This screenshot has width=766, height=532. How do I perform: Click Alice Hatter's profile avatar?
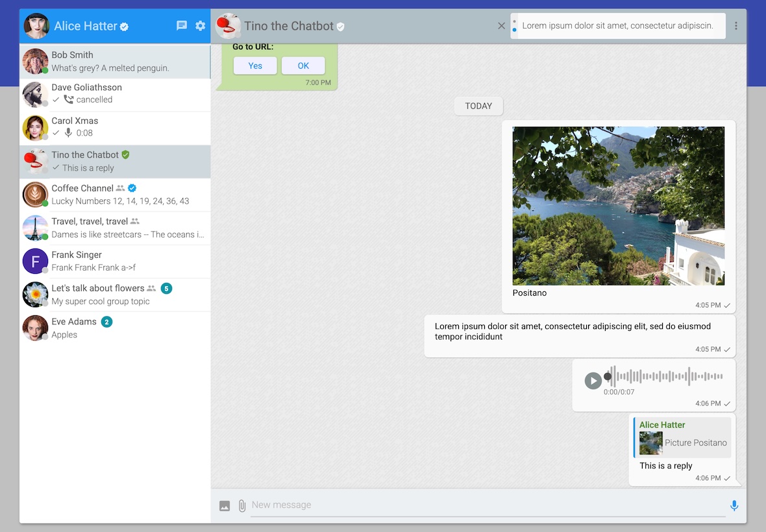36,25
